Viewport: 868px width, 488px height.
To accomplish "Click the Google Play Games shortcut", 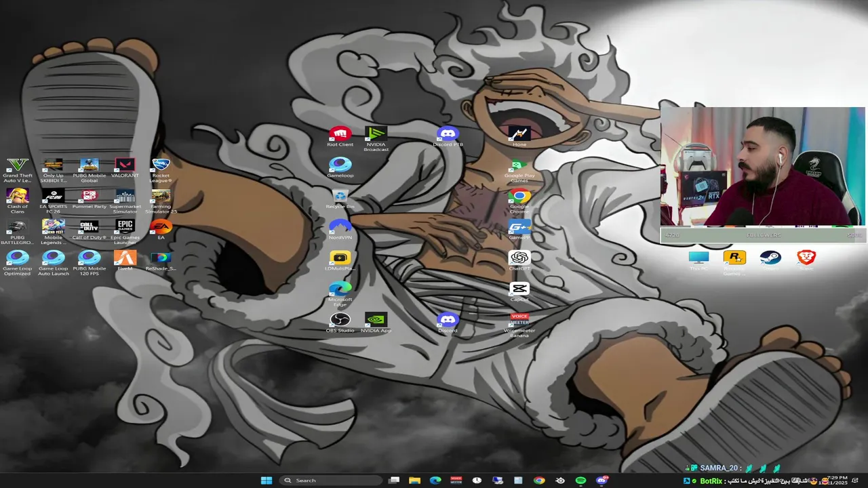I will [x=519, y=171].
